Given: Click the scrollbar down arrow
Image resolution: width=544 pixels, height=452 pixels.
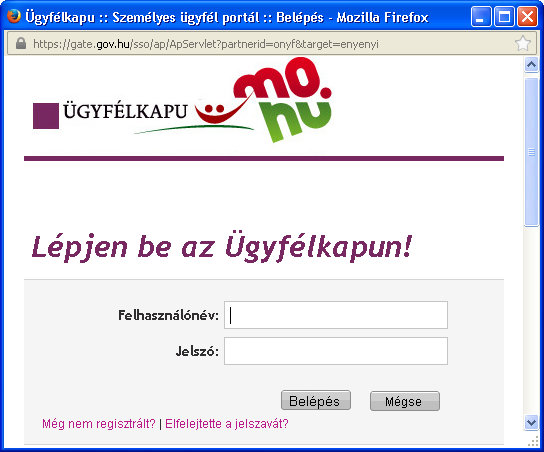Looking at the screenshot, I should (x=531, y=422).
